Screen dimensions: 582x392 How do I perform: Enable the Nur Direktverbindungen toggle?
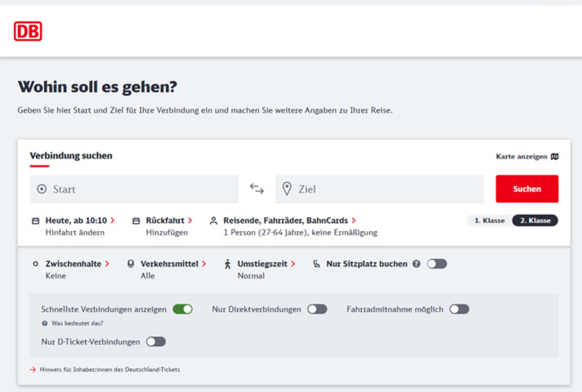click(x=316, y=309)
